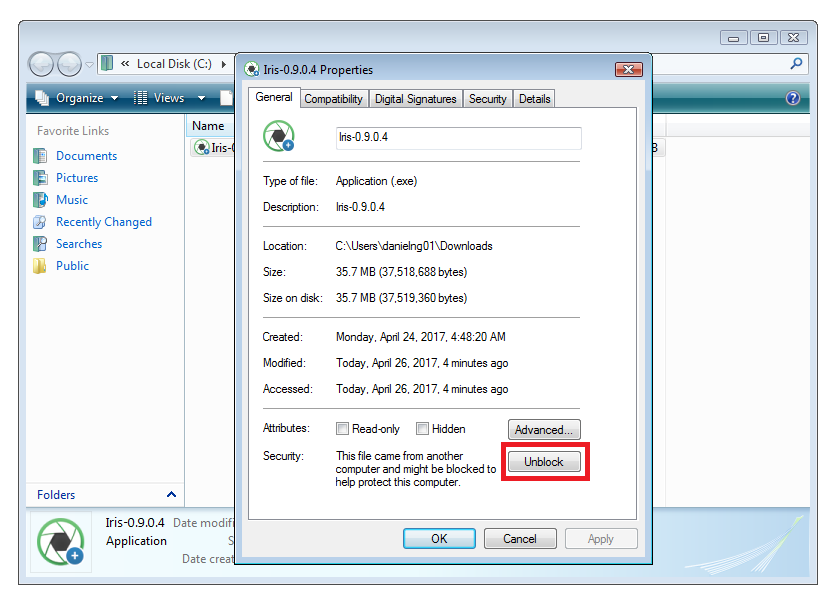This screenshot has width=837, height=605.
Task: Open Pictures favorite link
Action: tap(77, 178)
